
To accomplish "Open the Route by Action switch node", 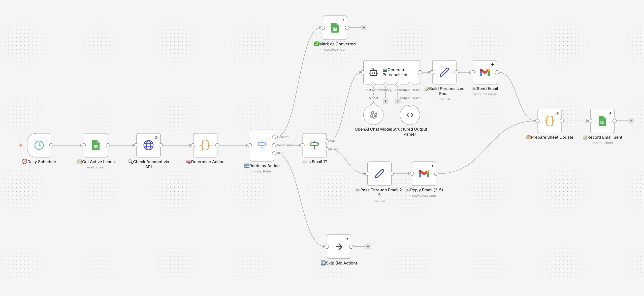I will click(262, 145).
